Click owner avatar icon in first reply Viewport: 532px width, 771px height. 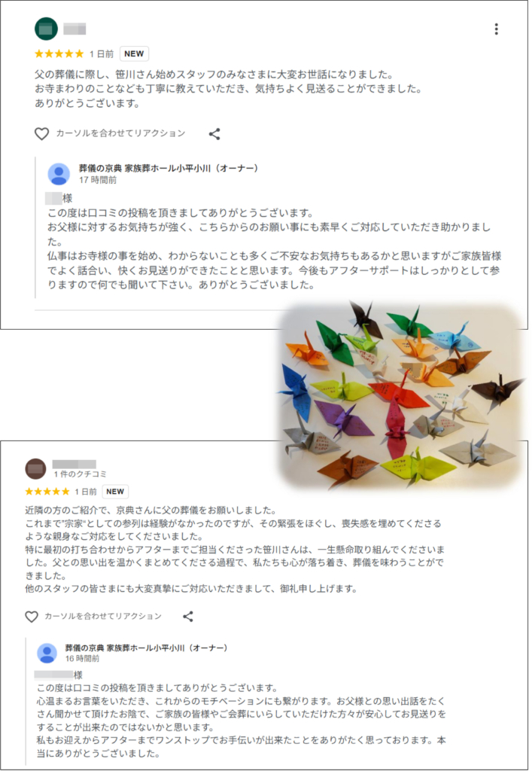[x=59, y=174]
